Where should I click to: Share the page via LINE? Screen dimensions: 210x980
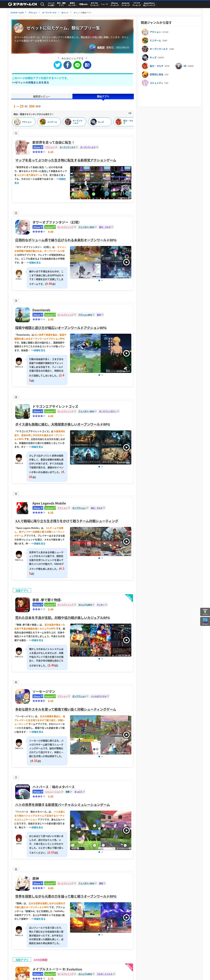click(x=77, y=65)
